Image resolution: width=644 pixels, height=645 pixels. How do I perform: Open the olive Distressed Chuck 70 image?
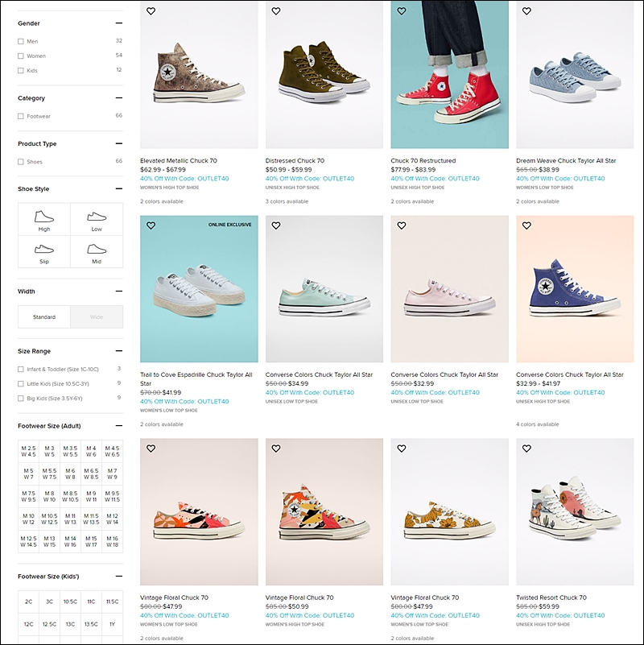(x=324, y=74)
